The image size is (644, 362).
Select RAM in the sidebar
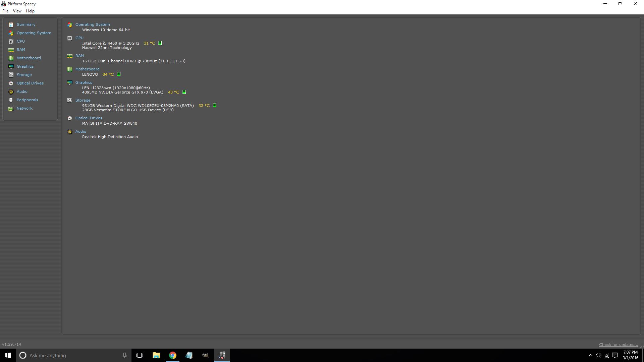coord(21,50)
